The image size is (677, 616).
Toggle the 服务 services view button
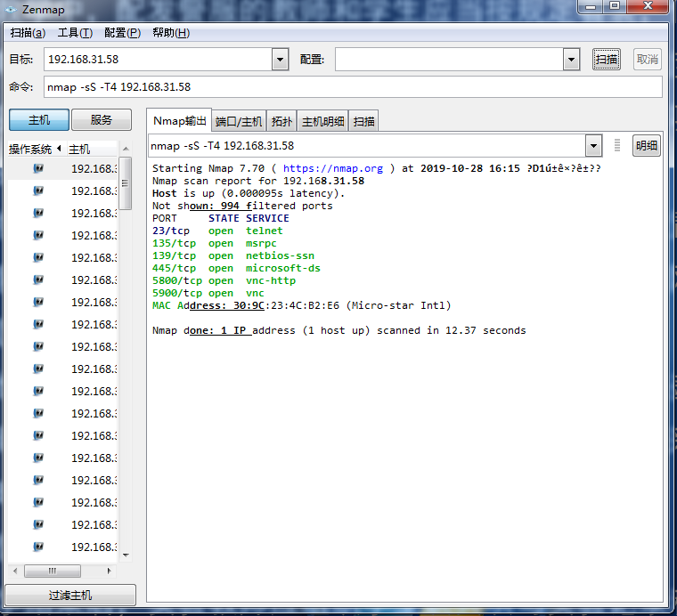coord(102,119)
